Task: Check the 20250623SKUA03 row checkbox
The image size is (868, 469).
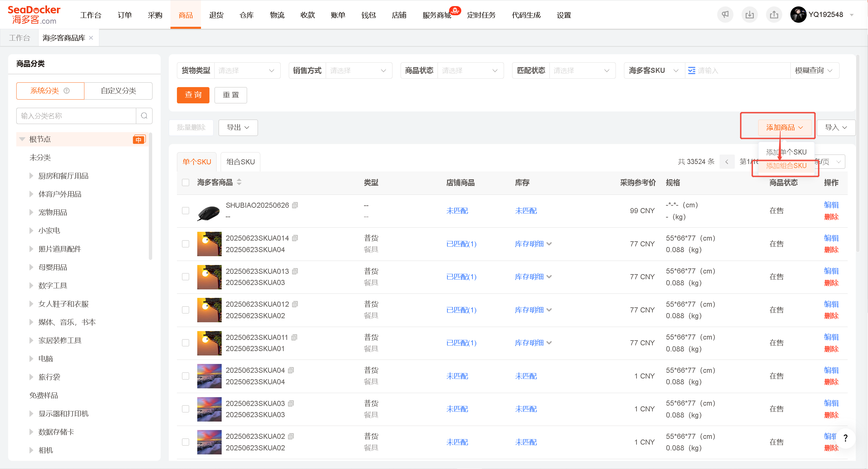Action: [x=185, y=409]
